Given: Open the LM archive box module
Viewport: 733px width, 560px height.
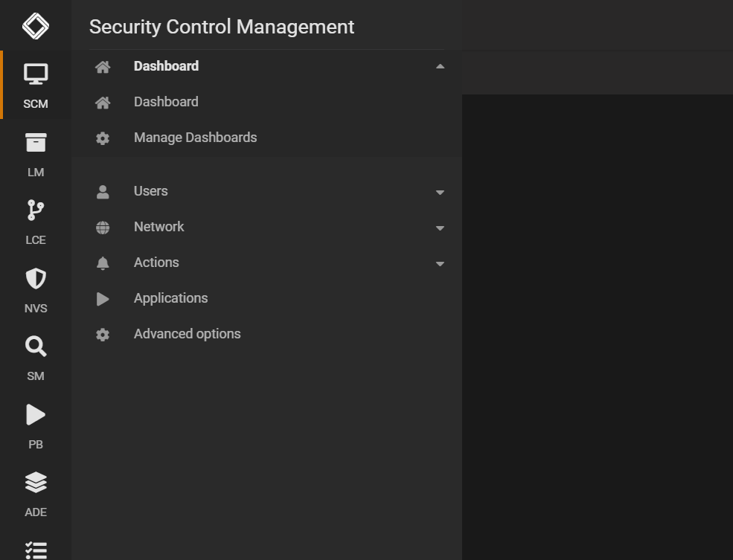Looking at the screenshot, I should click(36, 143).
